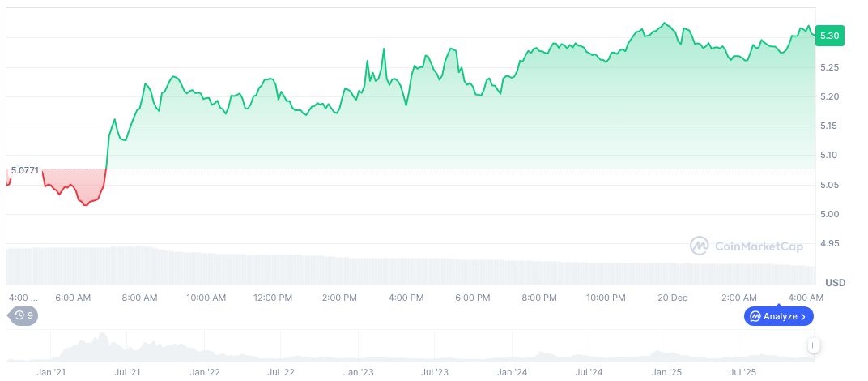Image resolution: width=868 pixels, height=381 pixels.
Task: Click the 20 Dec marker on the time axis
Action: pyautogui.click(x=672, y=298)
